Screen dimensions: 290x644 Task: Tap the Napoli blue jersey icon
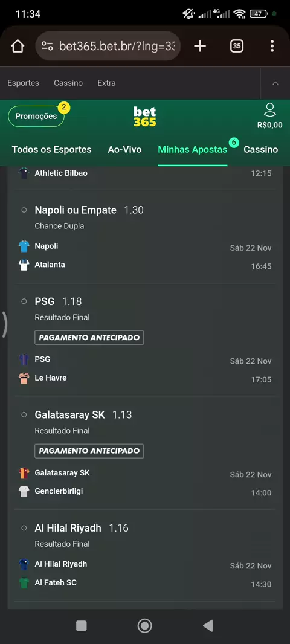[x=24, y=246]
